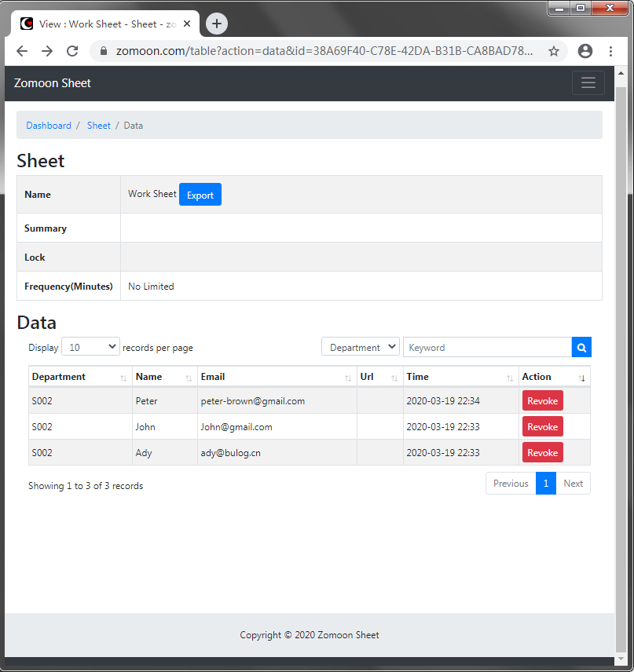Expand the Department search field dropdown
This screenshot has height=672, width=634.
[x=361, y=347]
